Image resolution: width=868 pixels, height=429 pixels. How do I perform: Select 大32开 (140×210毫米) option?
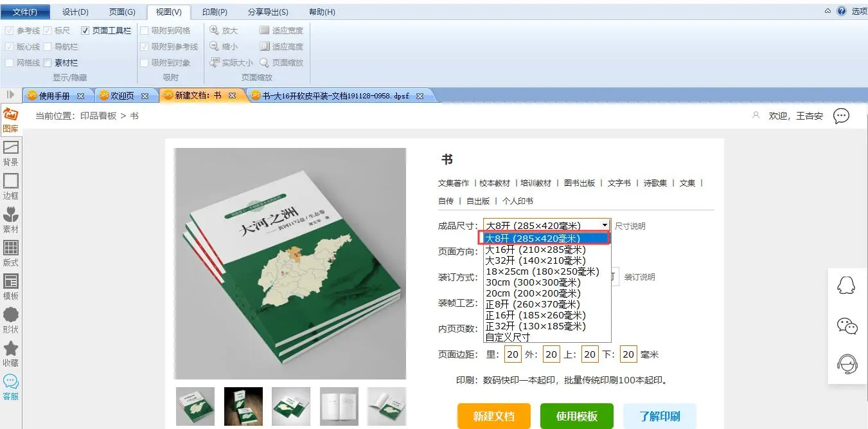tap(547, 260)
